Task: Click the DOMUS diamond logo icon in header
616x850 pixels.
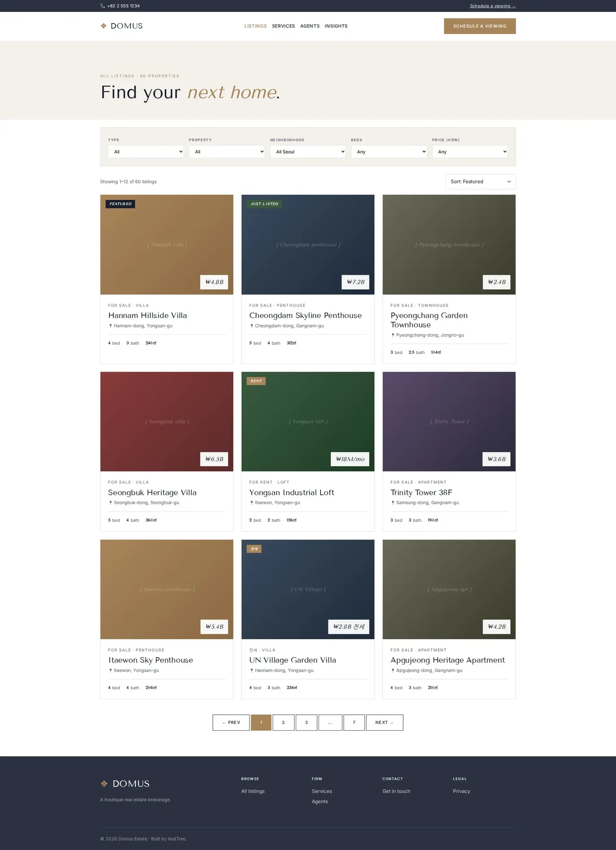Action: coord(103,26)
